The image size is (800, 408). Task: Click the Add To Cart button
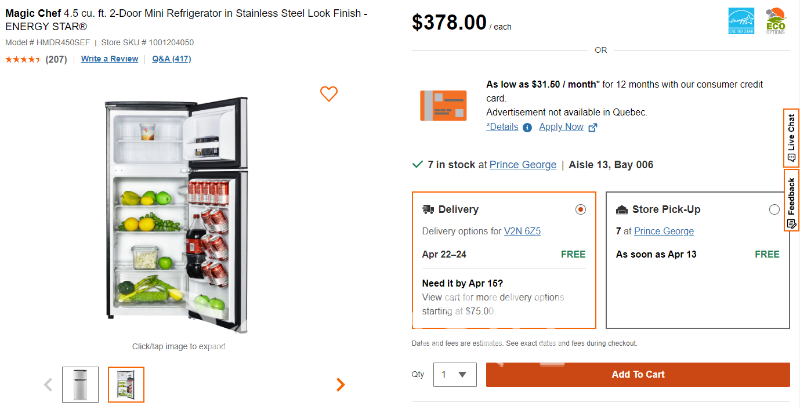click(x=637, y=375)
